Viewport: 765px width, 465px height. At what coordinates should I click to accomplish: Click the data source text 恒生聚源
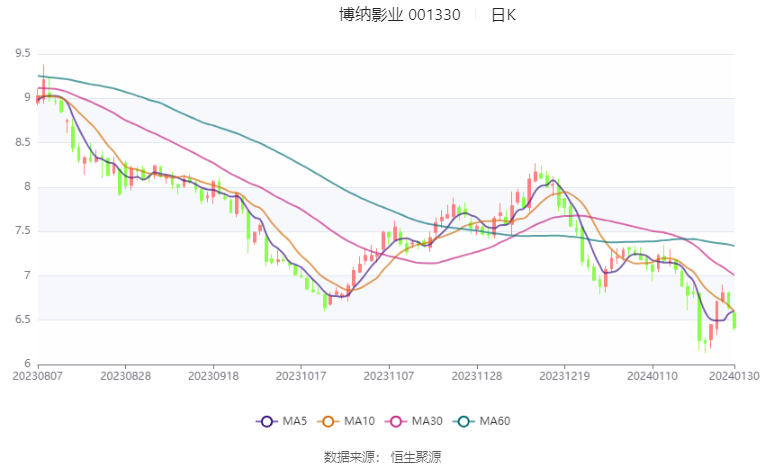click(416, 457)
